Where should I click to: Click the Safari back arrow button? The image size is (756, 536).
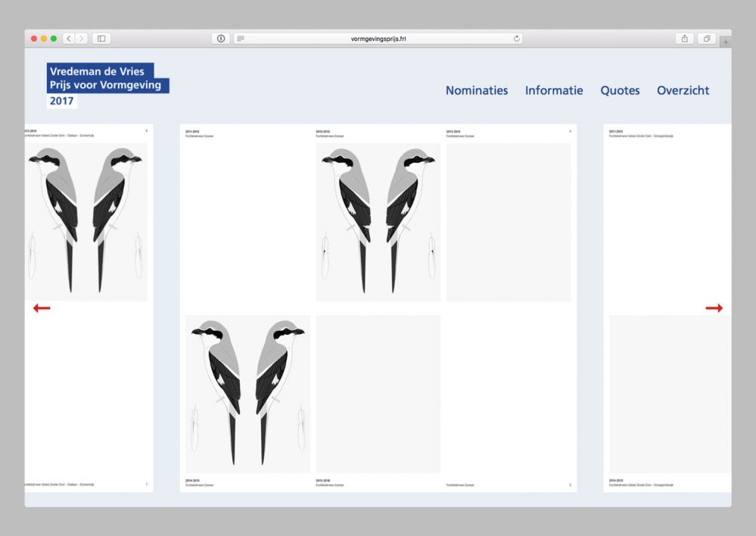tap(69, 39)
